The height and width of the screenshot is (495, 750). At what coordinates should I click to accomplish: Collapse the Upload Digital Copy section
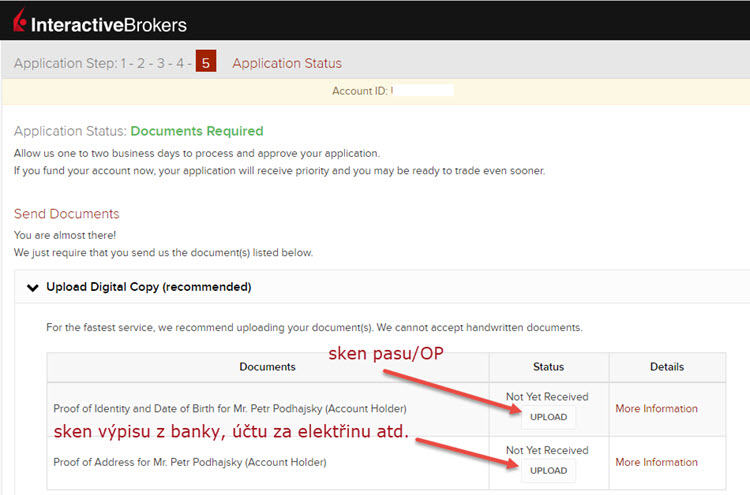pyautogui.click(x=33, y=287)
